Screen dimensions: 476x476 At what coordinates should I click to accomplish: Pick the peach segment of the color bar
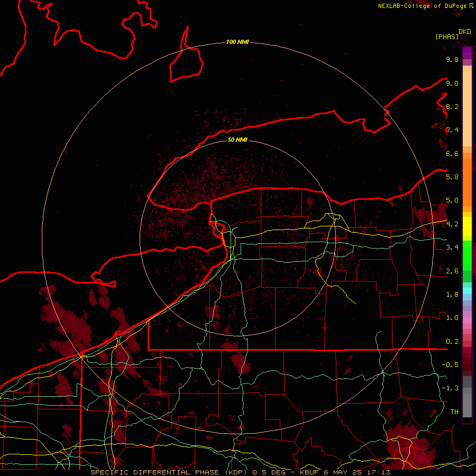[x=467, y=108]
